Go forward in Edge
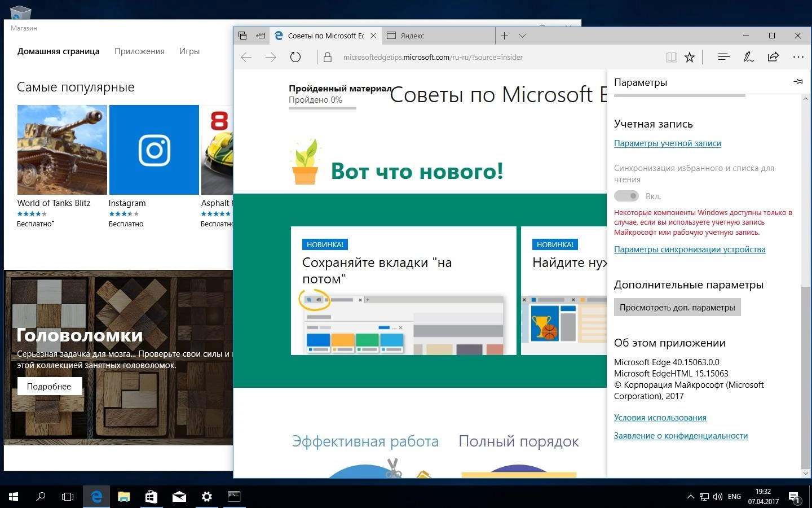The image size is (812, 508). tap(271, 57)
